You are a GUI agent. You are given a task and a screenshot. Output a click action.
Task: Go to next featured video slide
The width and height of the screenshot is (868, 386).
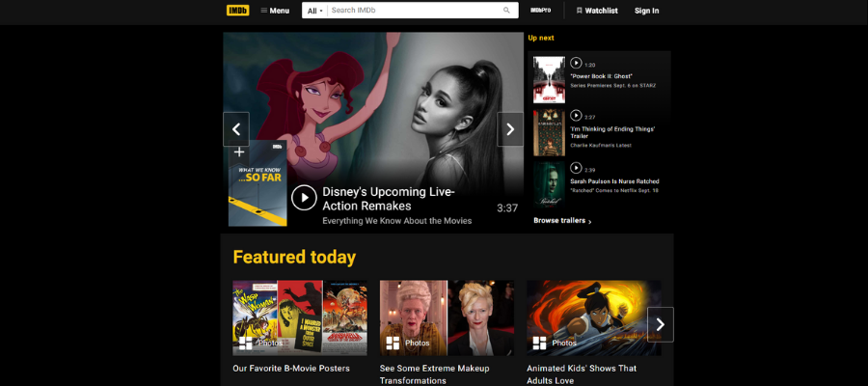(x=510, y=129)
